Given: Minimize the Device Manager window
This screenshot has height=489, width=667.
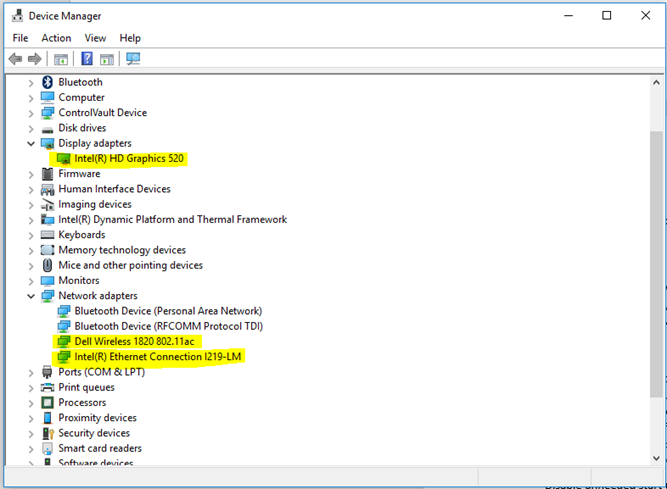Looking at the screenshot, I should click(x=568, y=16).
